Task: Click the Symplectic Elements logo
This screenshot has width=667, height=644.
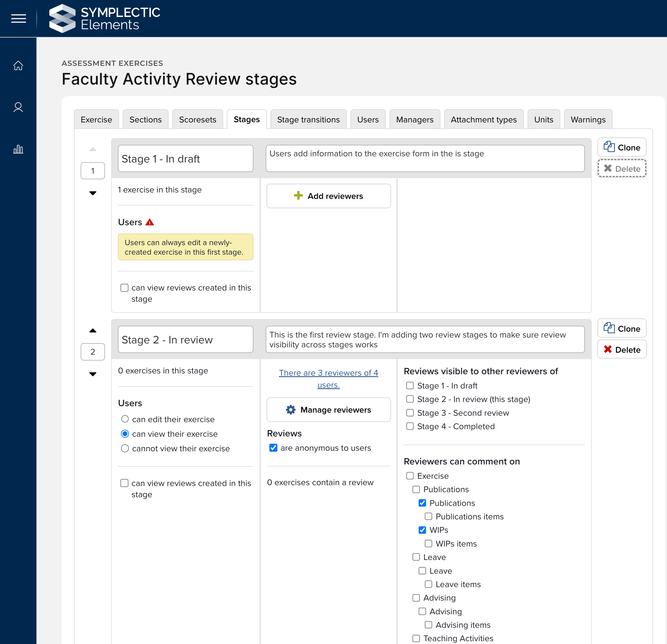Action: pyautogui.click(x=104, y=18)
